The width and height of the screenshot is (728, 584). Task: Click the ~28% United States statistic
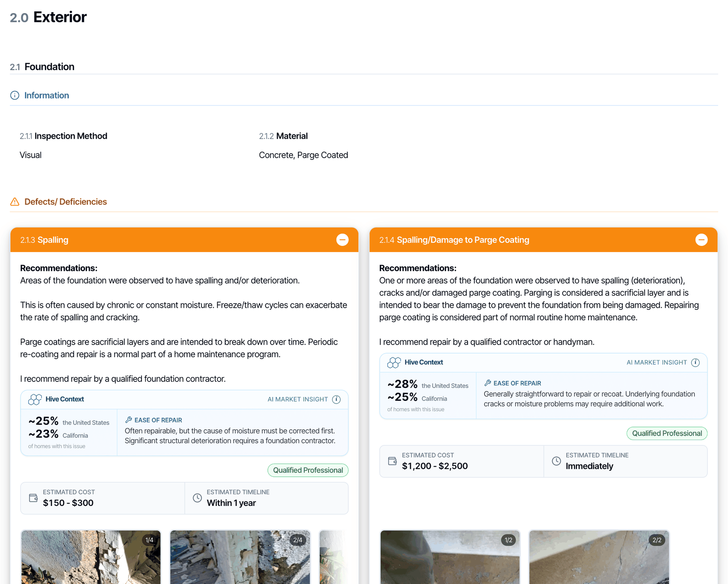[x=428, y=385]
